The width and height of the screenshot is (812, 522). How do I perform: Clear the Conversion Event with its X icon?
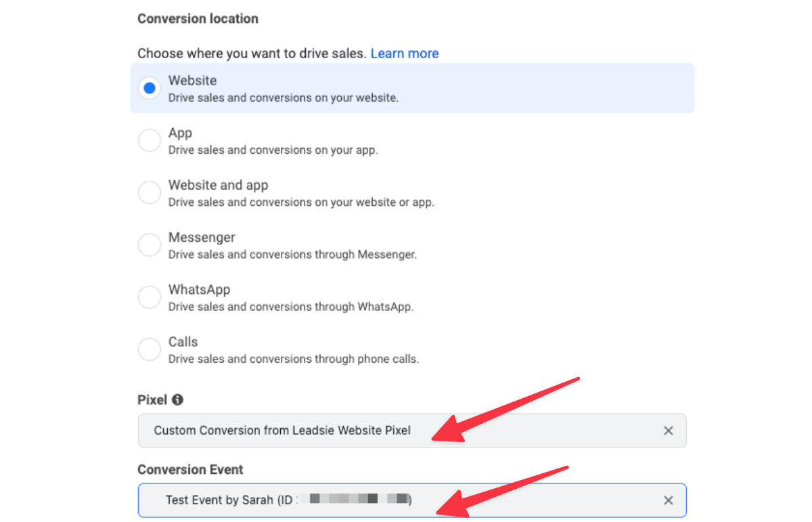coord(668,500)
